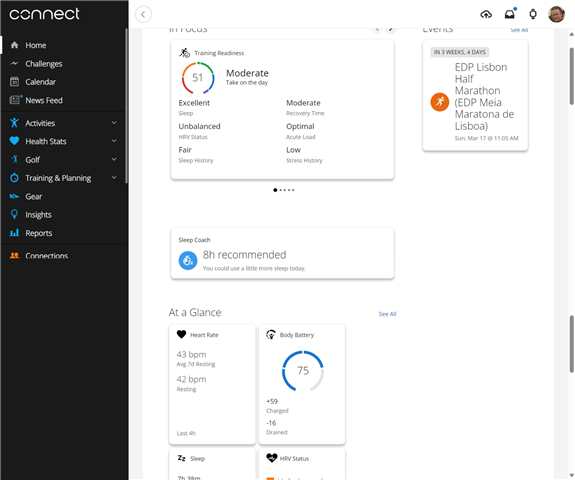Open the user profile avatar

pos(556,14)
